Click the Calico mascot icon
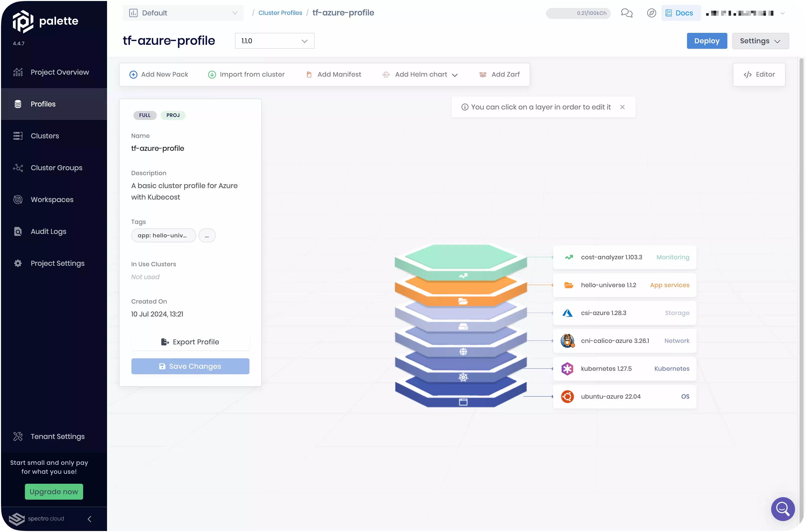 click(568, 341)
